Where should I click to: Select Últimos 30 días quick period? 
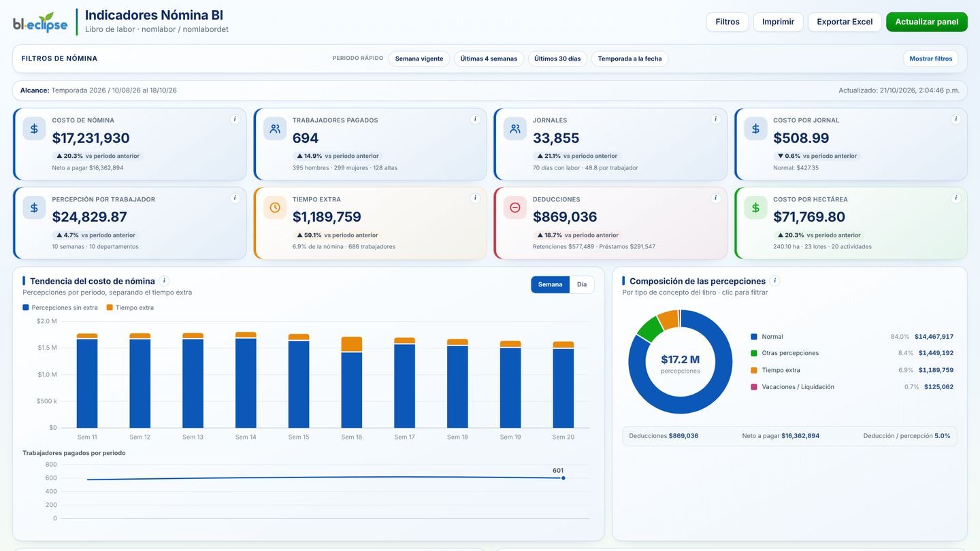(557, 59)
